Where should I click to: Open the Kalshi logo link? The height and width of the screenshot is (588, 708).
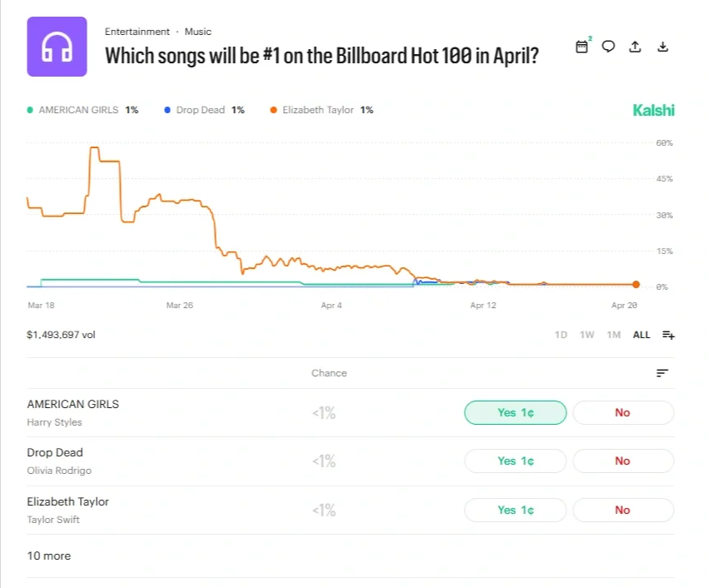[653, 109]
